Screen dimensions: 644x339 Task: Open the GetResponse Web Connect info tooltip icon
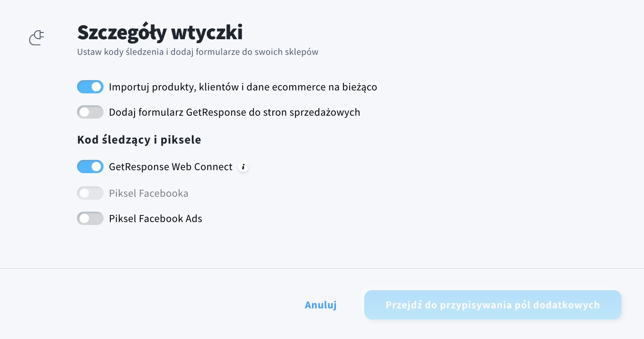coord(243,167)
